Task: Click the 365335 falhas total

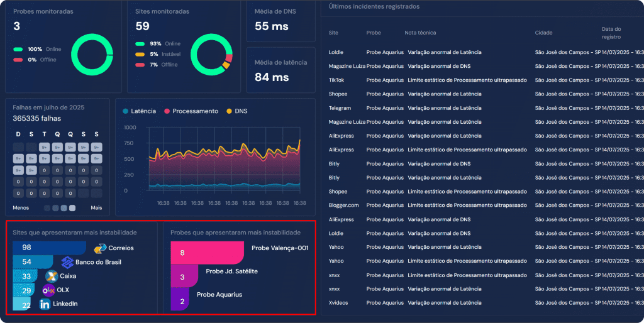Action: pyautogui.click(x=37, y=119)
